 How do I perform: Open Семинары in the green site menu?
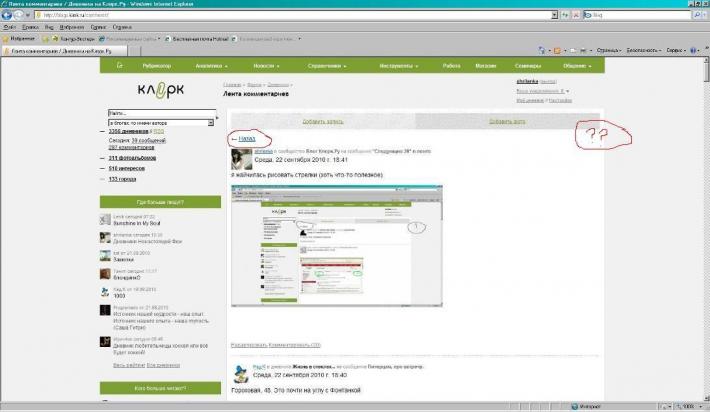tap(528, 66)
